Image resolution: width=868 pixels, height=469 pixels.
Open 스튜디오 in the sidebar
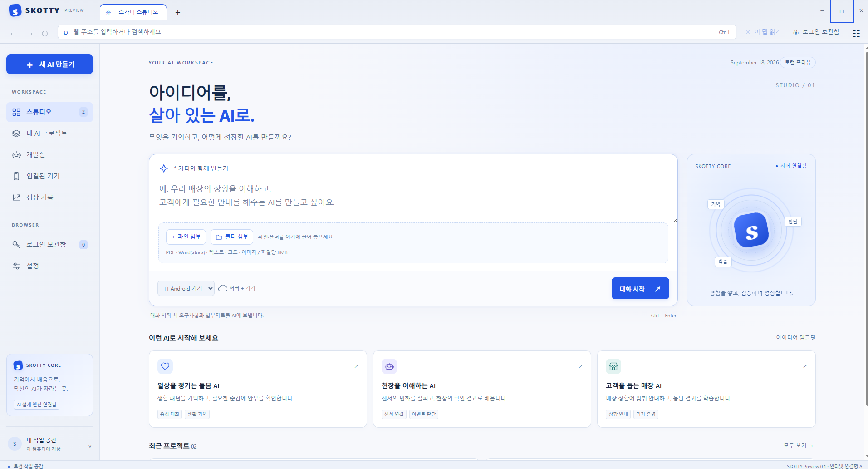[x=49, y=112]
